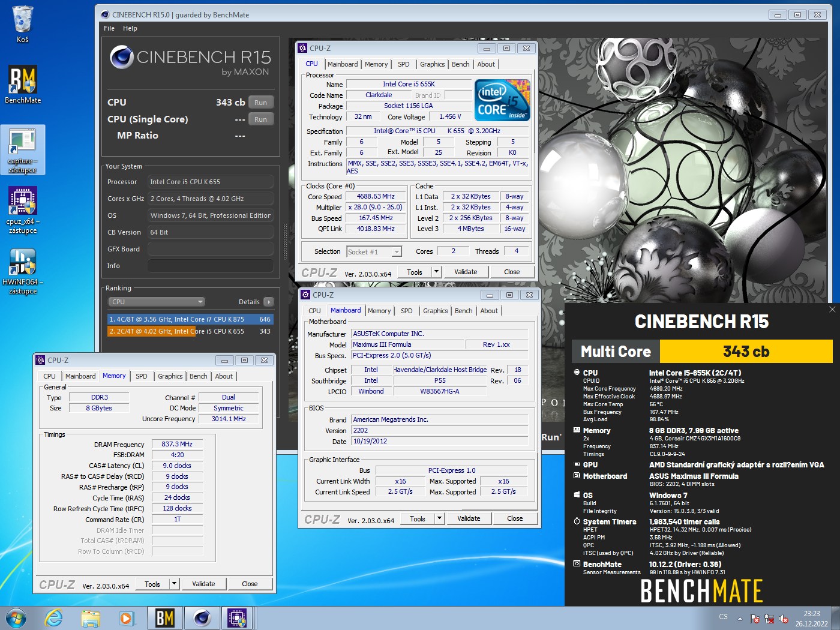Click the Maximus III Formula model field
Image resolution: width=840 pixels, height=630 pixels.
[x=407, y=345]
